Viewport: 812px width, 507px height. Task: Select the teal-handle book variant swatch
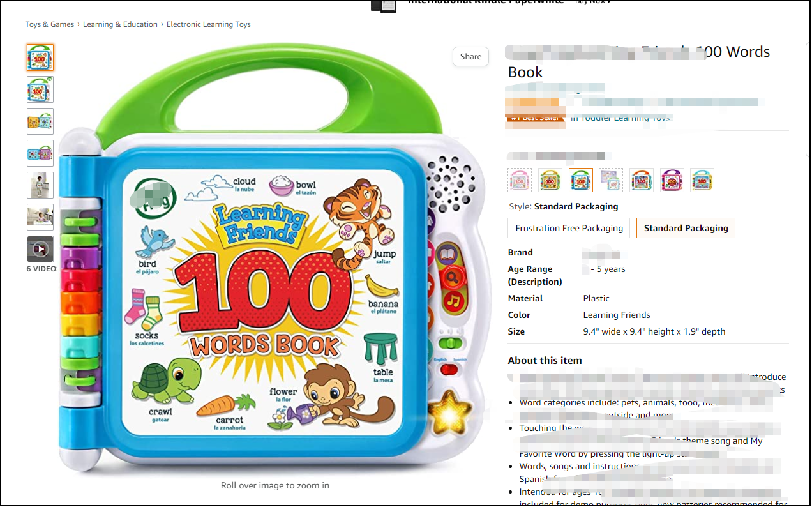[x=702, y=180]
